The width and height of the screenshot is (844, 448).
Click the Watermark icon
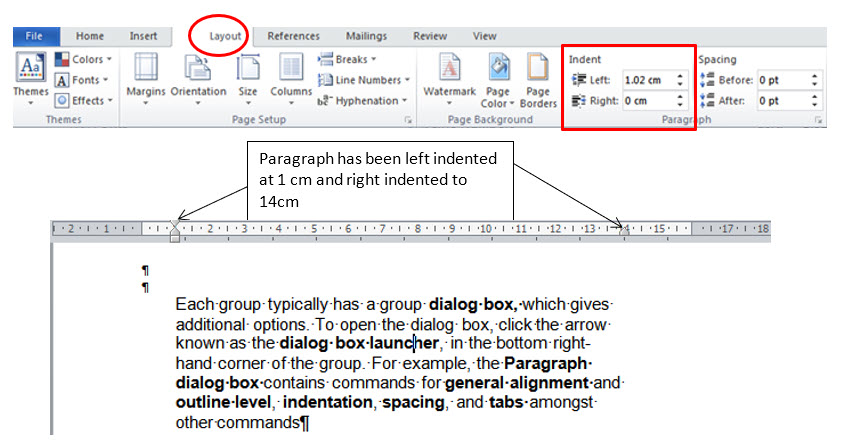tap(449, 67)
